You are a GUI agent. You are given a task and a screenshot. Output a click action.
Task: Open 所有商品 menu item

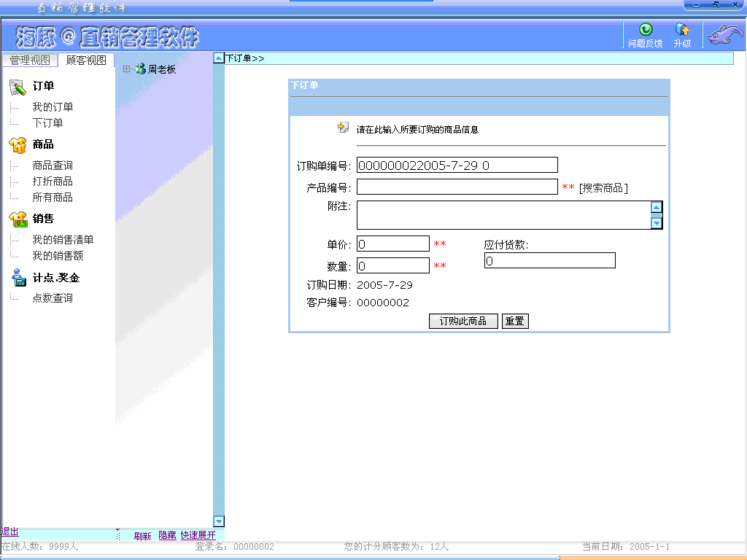53,197
